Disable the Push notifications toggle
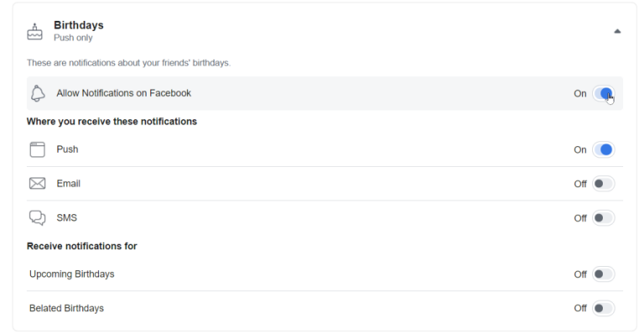 click(x=604, y=149)
